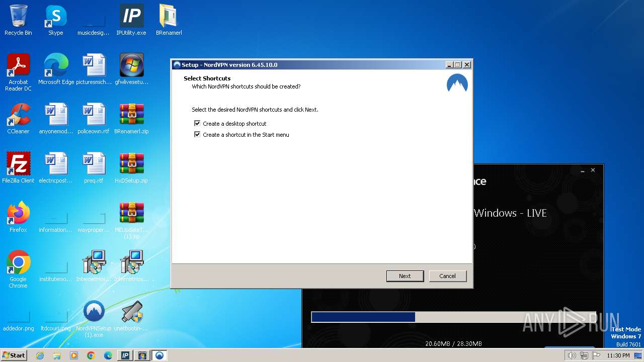This screenshot has width=644, height=362.
Task: Minimize the dark Windows LIVE installer window
Action: pyautogui.click(x=583, y=170)
